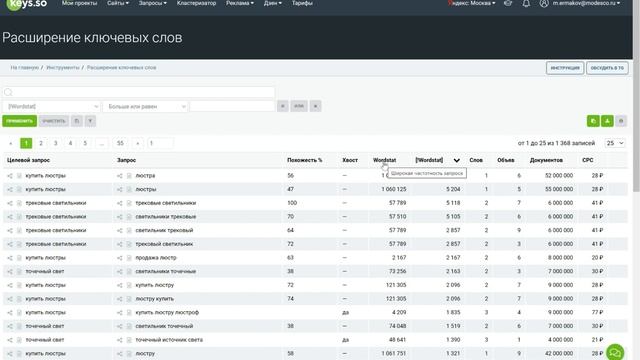Click into the keyword search input field
Screen dimensions: 640x360
click(139, 92)
